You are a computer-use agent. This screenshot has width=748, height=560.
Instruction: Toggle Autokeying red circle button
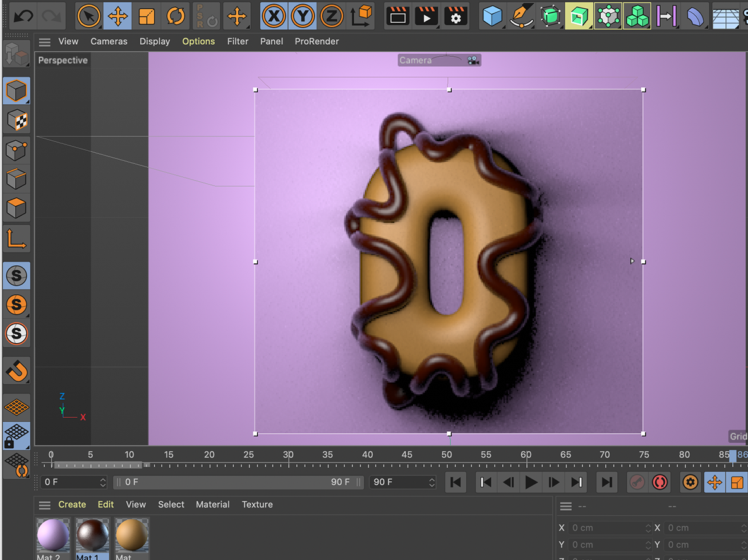[x=660, y=482]
